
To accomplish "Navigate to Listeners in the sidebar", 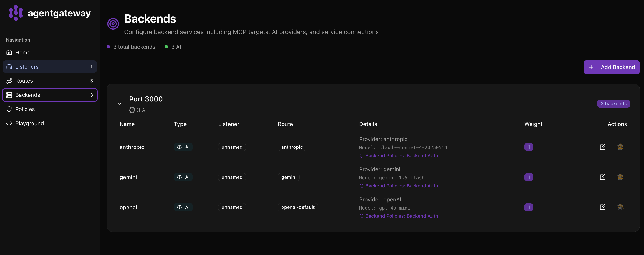I will pos(27,67).
